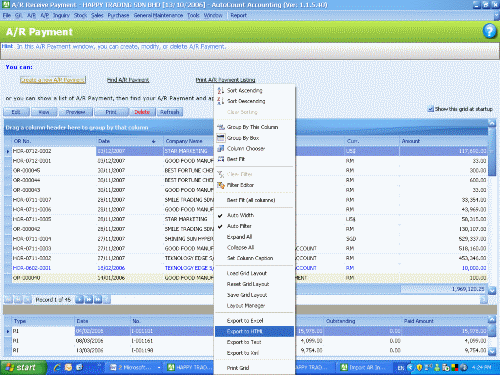This screenshot has height=375, width=500.
Task: Open the Inquiry menu
Action: (x=61, y=15)
